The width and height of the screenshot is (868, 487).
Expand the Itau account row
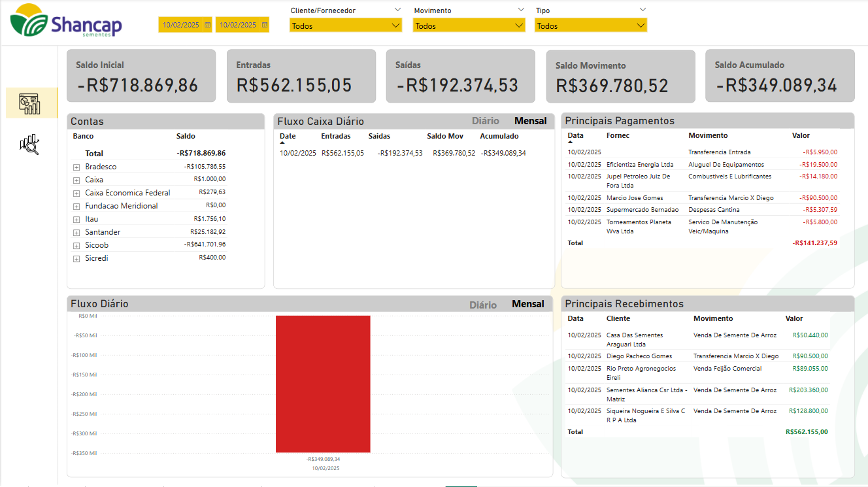[x=76, y=220]
